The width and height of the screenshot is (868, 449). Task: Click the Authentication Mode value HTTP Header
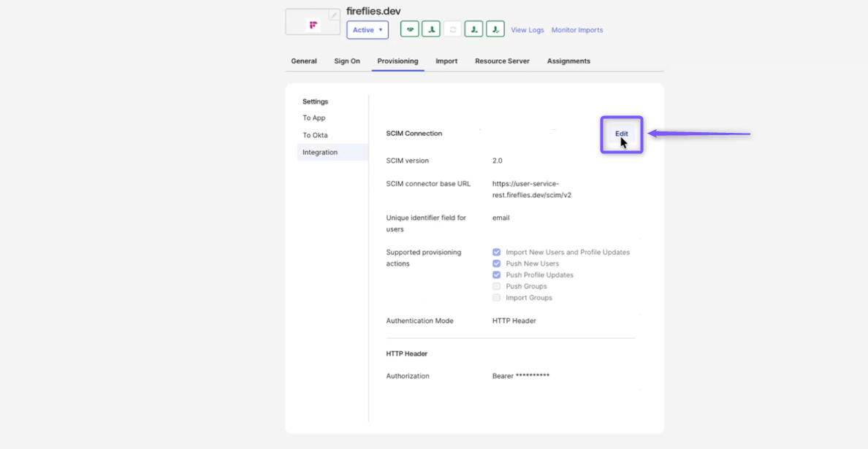click(514, 321)
